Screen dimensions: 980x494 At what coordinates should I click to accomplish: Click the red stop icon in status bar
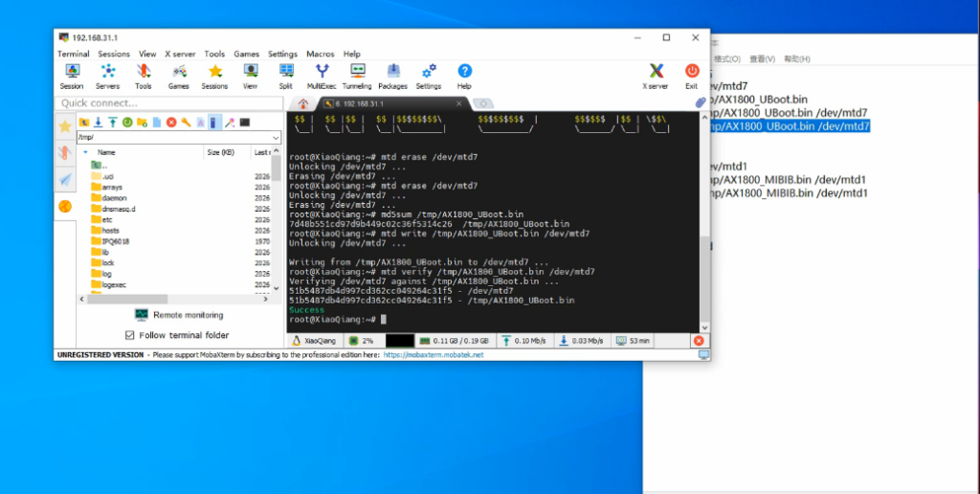[x=699, y=341]
